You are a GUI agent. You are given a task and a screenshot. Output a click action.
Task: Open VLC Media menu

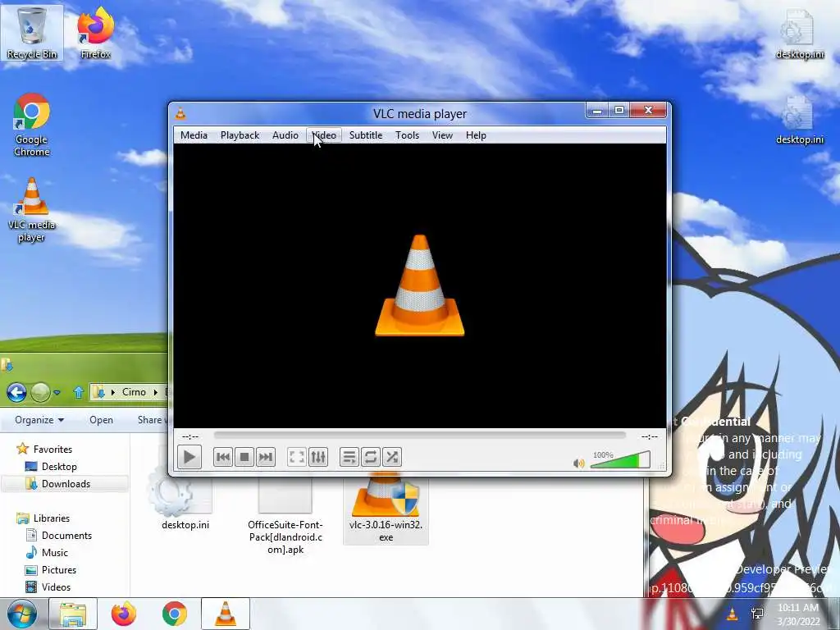click(194, 135)
